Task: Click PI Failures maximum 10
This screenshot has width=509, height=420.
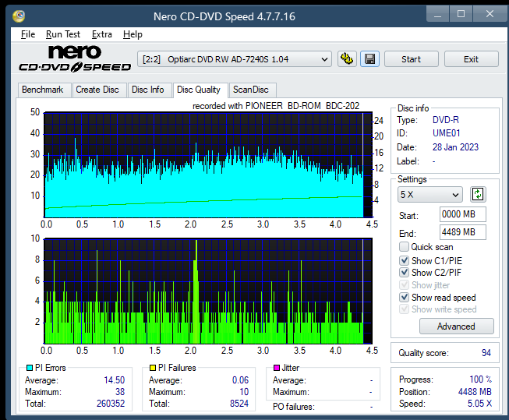Action: [244, 392]
